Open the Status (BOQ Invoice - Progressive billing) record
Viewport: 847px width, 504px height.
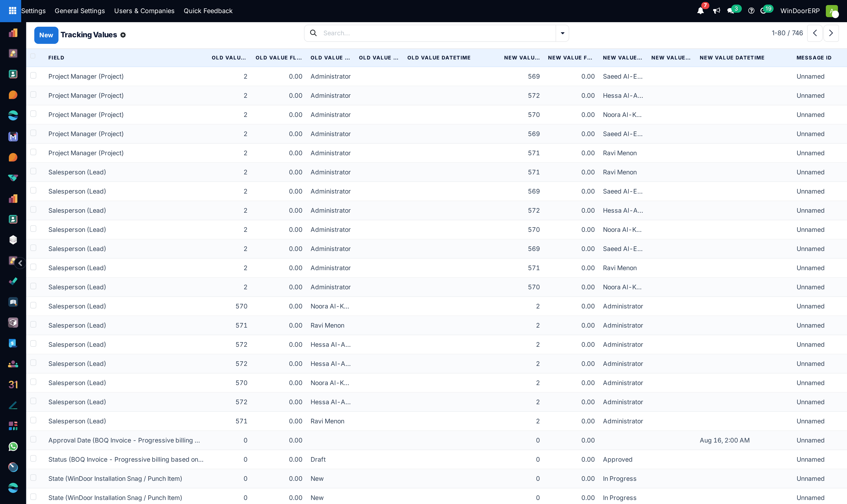coord(126,459)
